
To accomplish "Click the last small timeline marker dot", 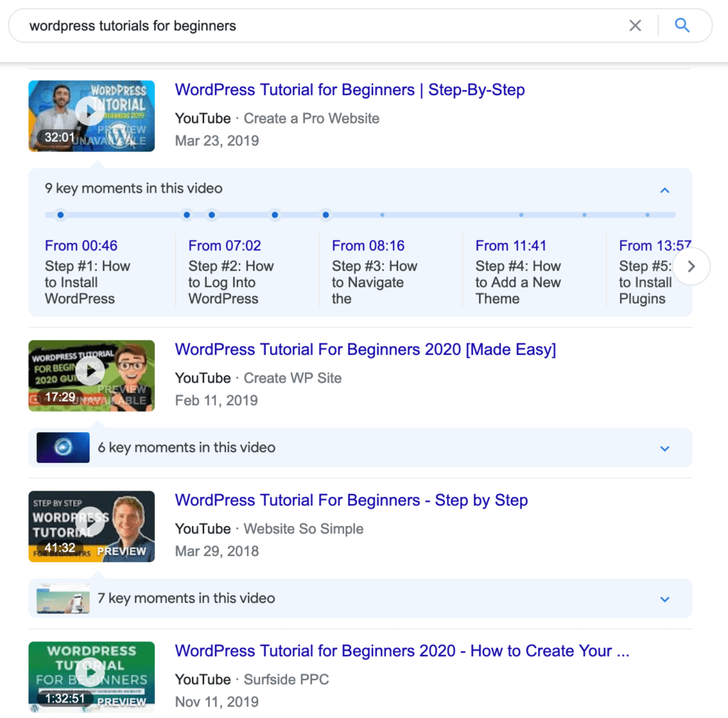I will click(647, 215).
